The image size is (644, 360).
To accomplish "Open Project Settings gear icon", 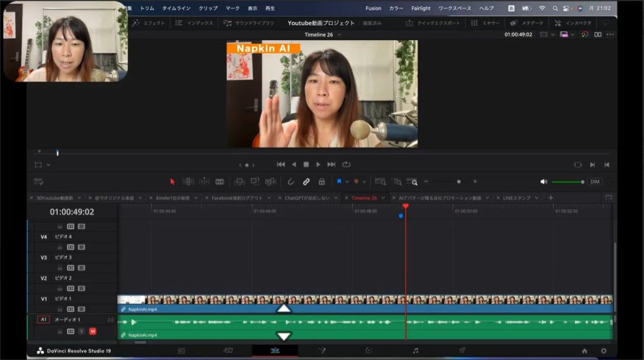I will [x=604, y=351].
